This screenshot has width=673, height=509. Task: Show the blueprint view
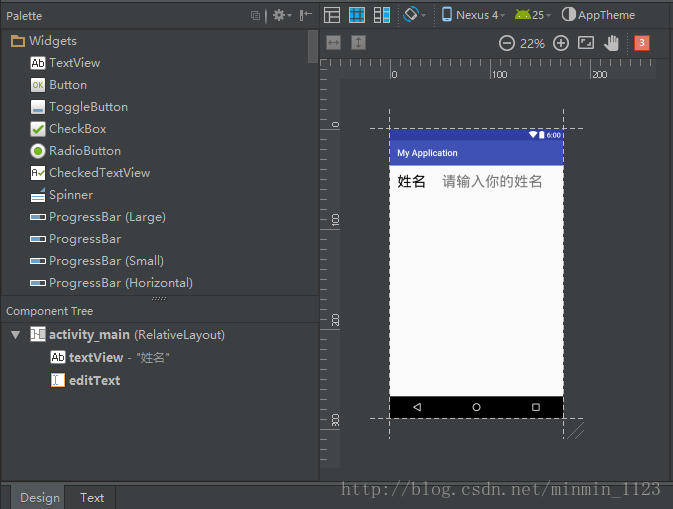coord(357,15)
